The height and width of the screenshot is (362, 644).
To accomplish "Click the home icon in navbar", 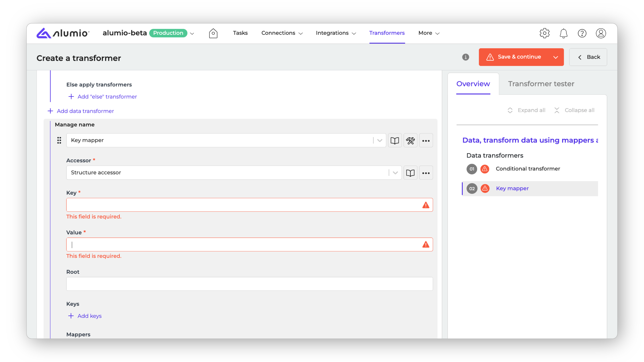I will click(x=213, y=33).
